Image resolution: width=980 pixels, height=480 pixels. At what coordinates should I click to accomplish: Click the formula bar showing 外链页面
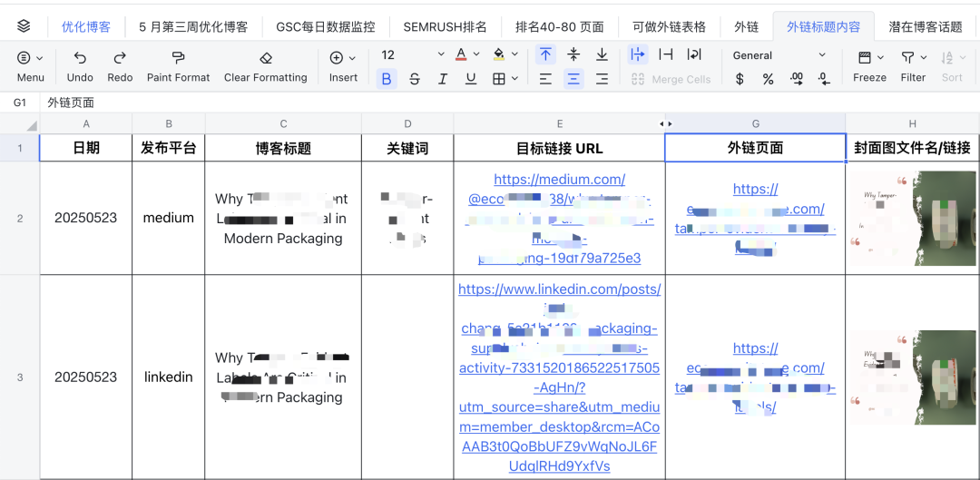point(509,103)
